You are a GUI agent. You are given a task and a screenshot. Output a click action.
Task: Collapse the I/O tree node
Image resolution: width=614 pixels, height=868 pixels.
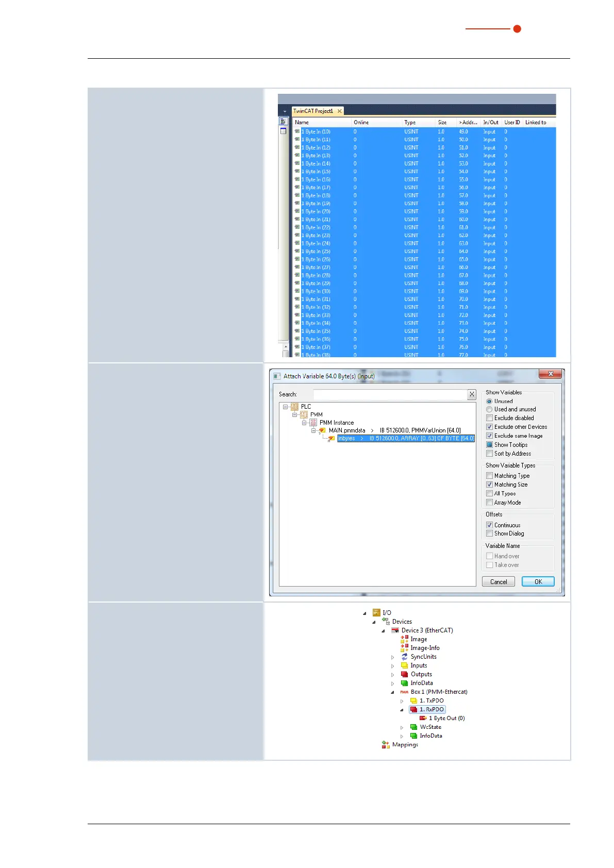(x=364, y=613)
